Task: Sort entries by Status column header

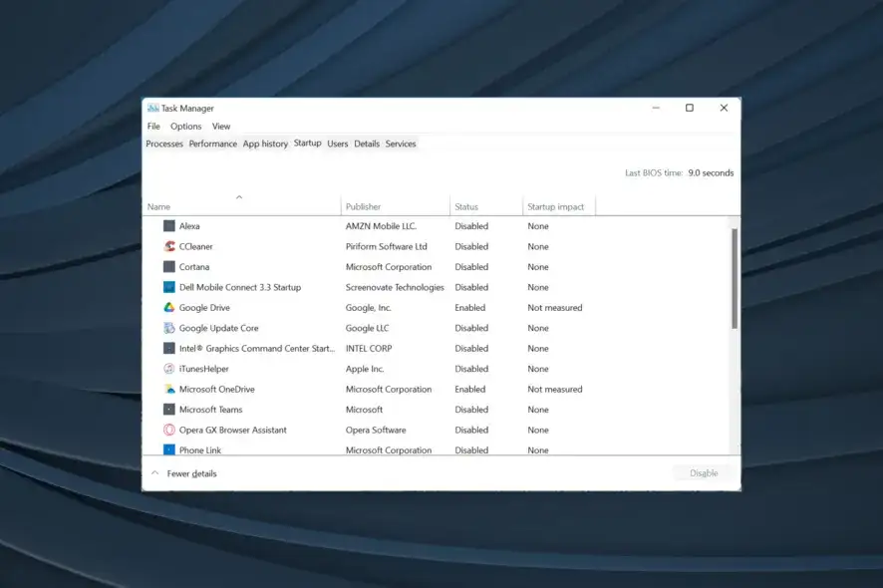Action: pyautogui.click(x=466, y=206)
